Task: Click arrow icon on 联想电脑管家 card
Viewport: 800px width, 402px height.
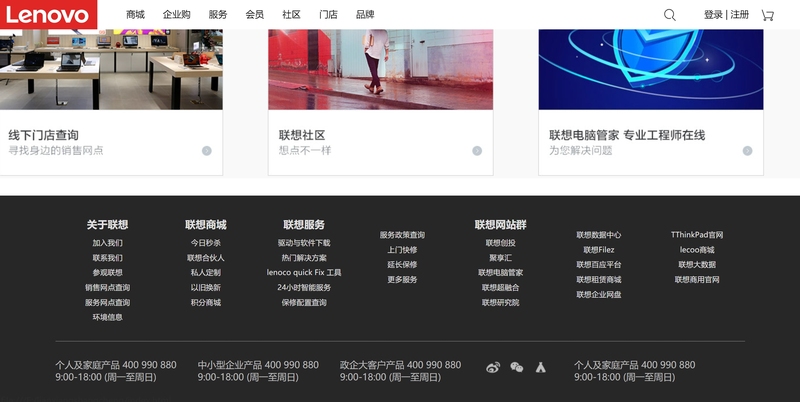Action: pos(747,150)
